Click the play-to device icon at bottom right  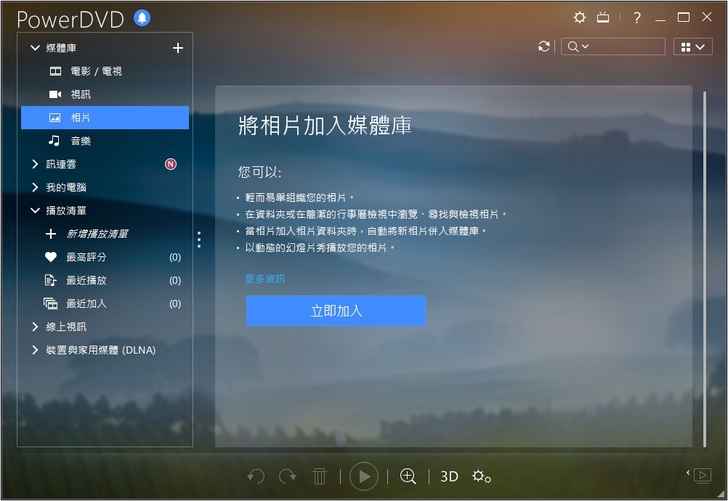702,475
